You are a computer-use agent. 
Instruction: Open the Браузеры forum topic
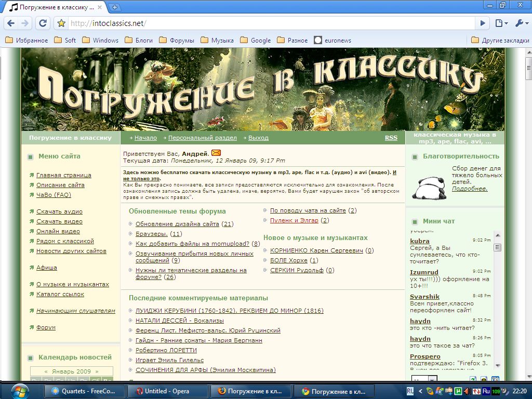[x=151, y=234]
